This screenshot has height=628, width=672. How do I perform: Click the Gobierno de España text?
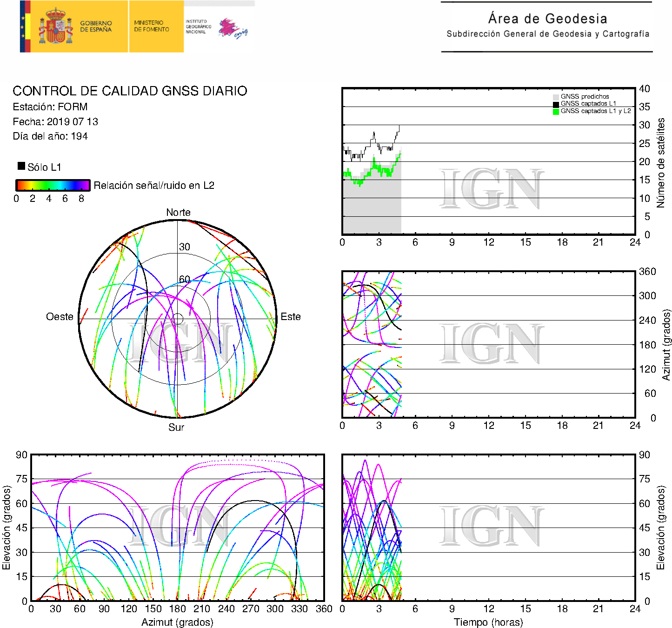click(96, 27)
